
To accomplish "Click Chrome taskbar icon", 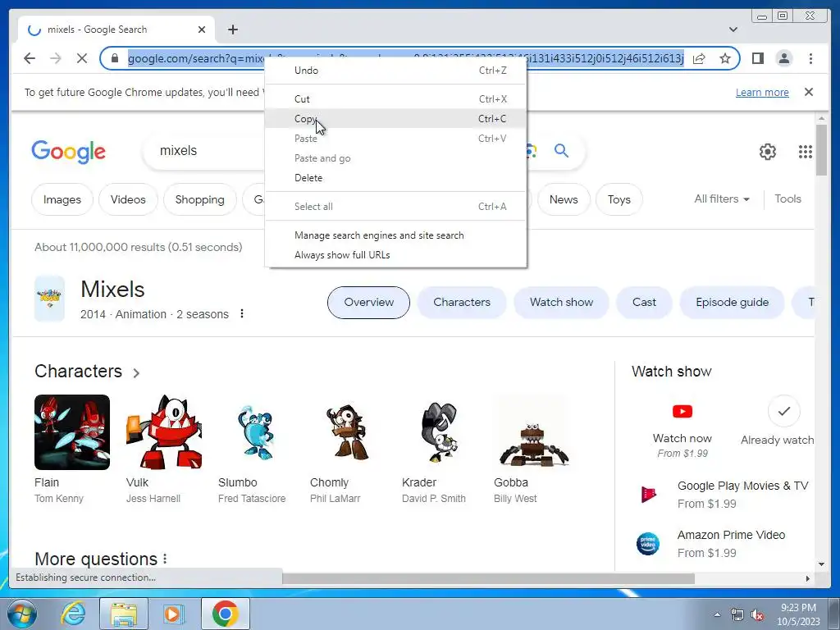I will click(x=225, y=614).
